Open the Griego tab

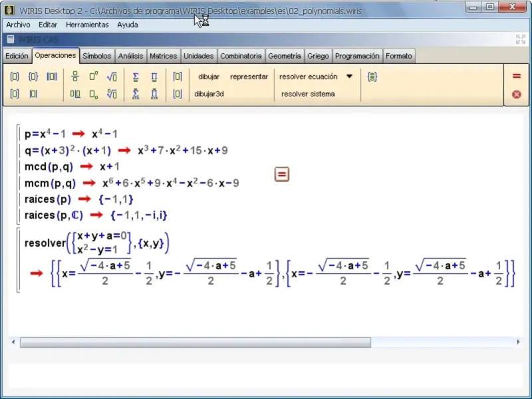(x=318, y=56)
